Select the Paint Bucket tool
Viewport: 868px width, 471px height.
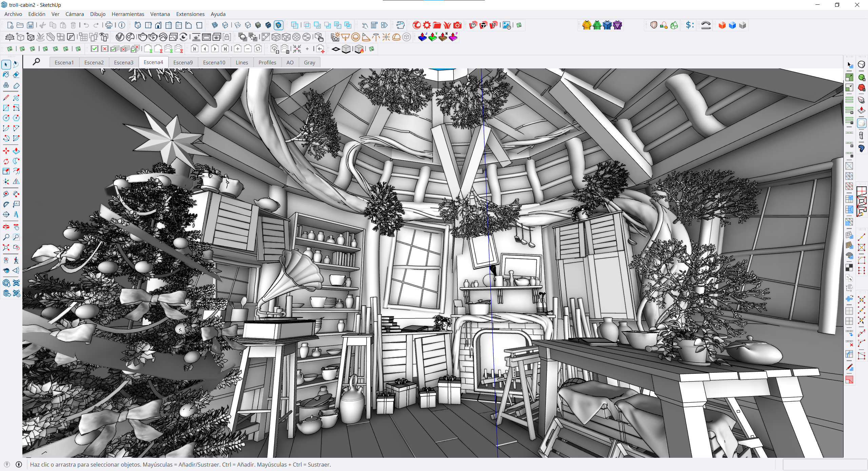[x=6, y=75]
